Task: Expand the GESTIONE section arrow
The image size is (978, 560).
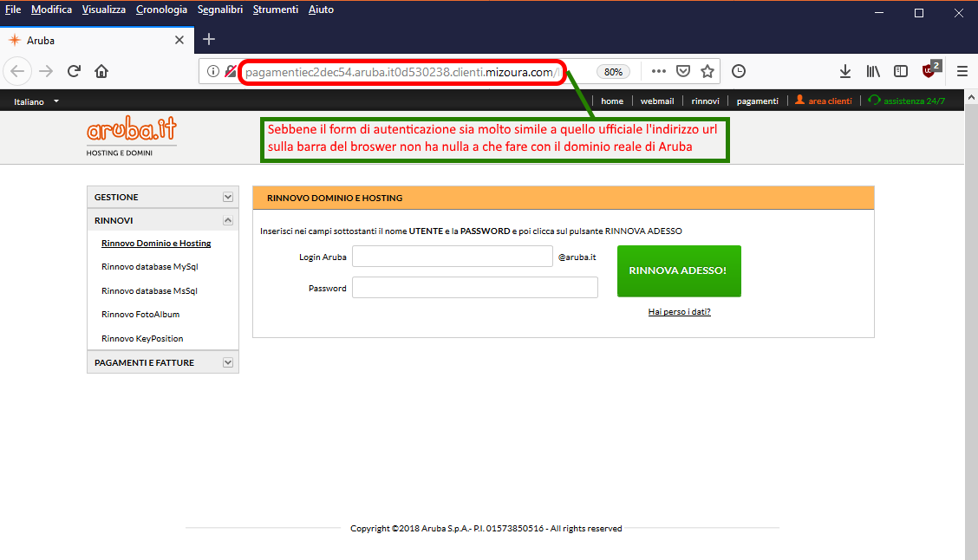Action: (x=228, y=197)
